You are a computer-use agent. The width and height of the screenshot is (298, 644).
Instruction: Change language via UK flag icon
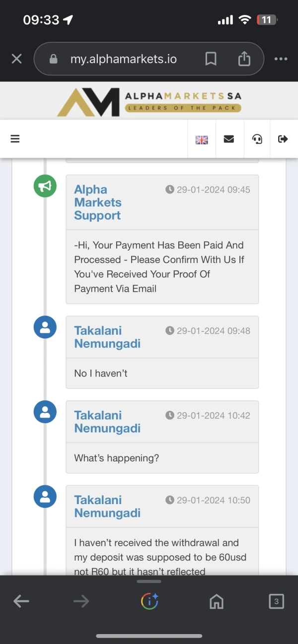(202, 139)
